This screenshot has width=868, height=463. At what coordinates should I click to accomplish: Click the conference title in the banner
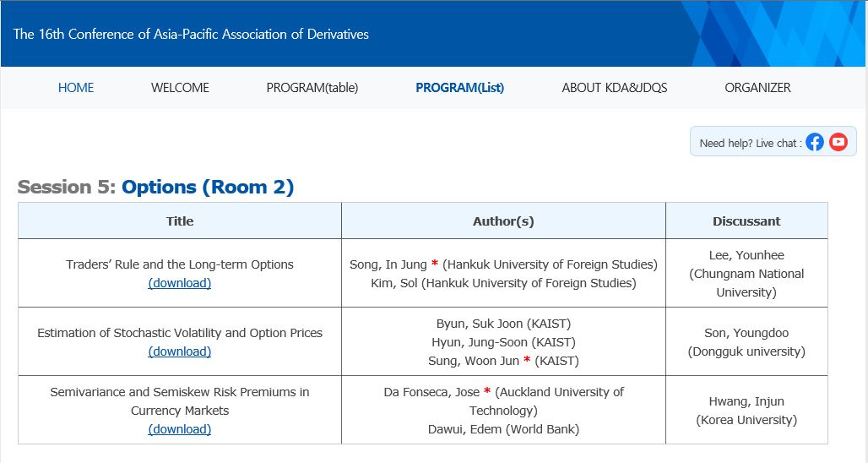coord(191,34)
